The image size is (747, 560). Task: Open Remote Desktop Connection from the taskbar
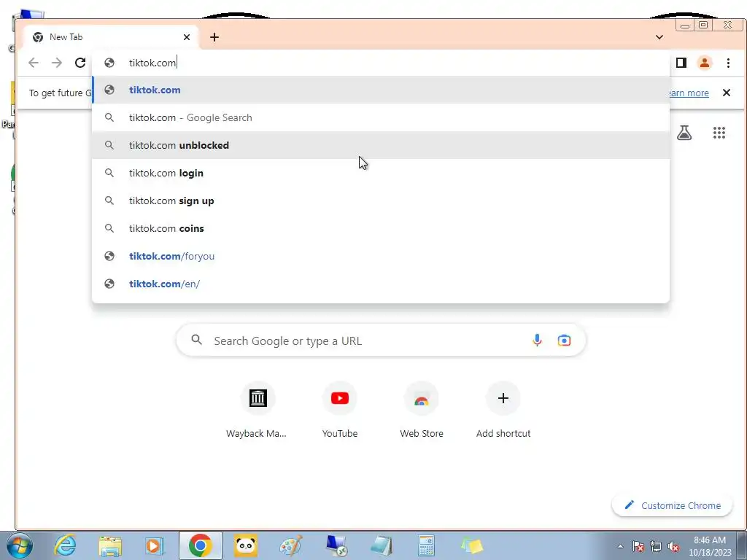point(336,545)
